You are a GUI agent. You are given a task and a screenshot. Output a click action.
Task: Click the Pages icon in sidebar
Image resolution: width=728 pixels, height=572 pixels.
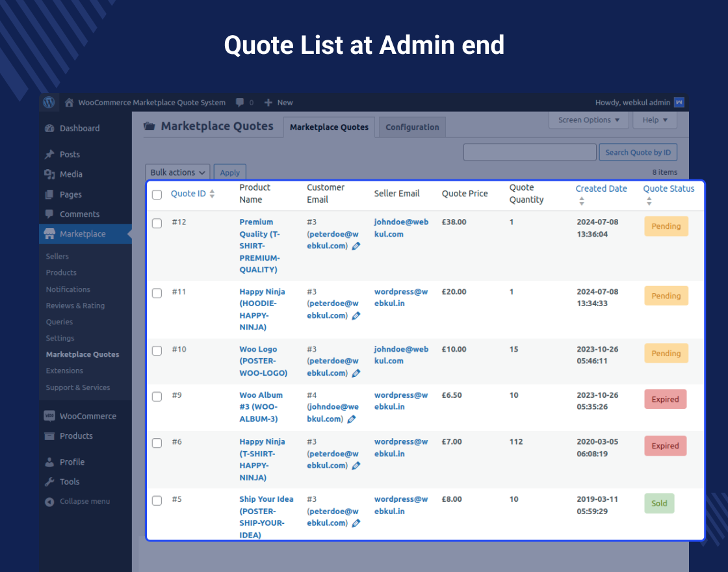pos(49,194)
